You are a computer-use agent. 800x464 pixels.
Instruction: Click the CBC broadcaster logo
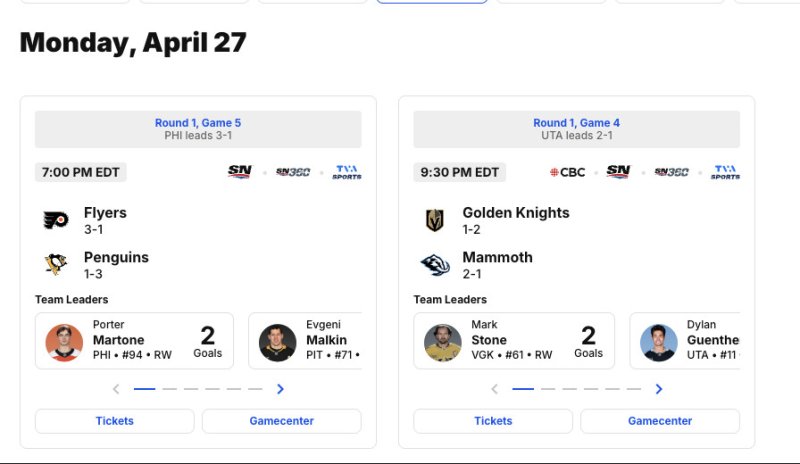pos(568,172)
